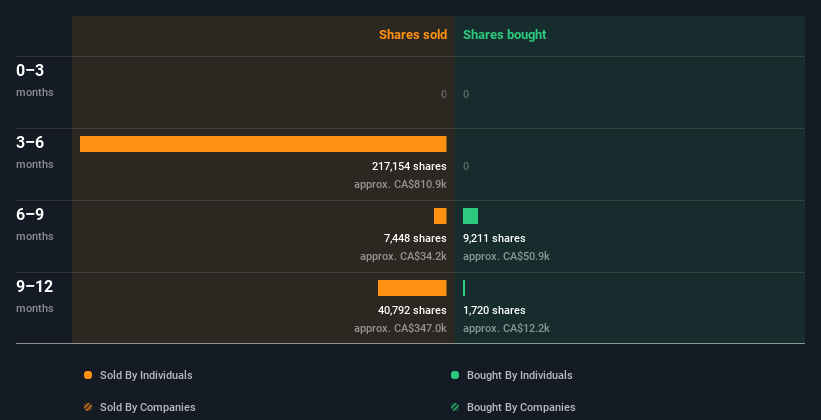Click the Shares sold column header
This screenshot has height=420, width=821.
click(413, 35)
